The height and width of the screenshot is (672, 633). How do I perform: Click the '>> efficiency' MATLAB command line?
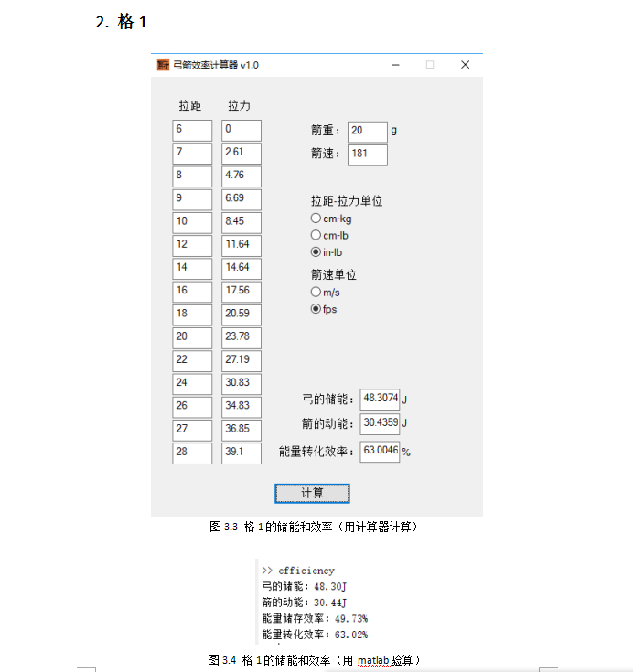click(x=298, y=571)
